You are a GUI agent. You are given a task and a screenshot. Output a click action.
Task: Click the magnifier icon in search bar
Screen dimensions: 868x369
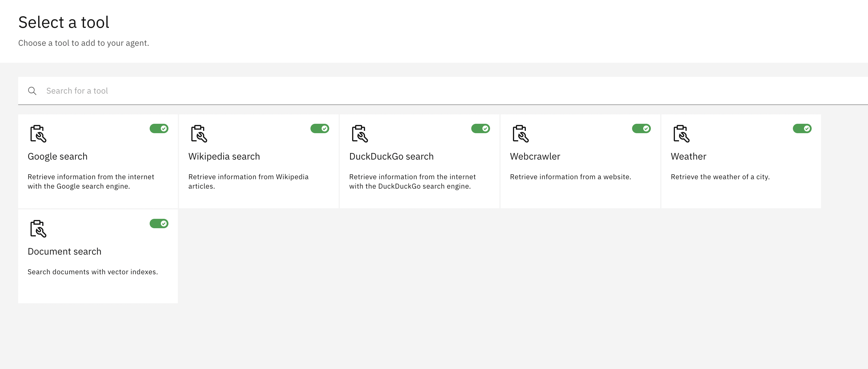[32, 91]
